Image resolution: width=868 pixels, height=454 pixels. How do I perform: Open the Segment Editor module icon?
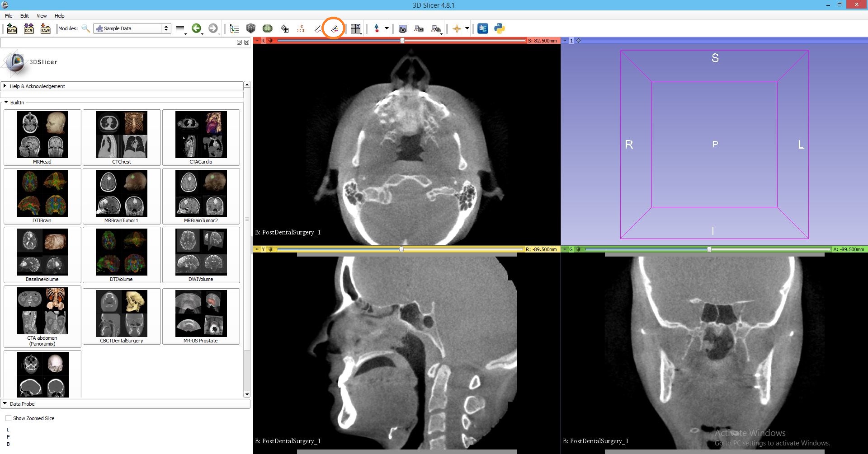point(335,28)
